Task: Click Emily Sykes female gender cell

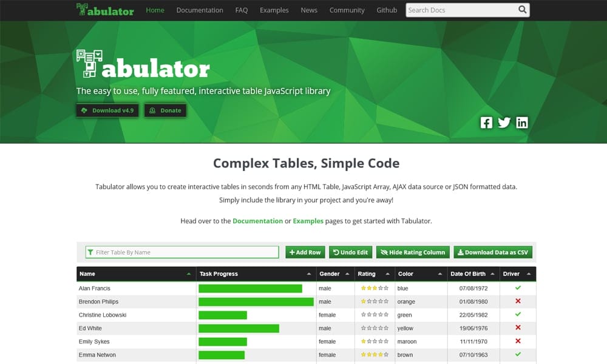Action: pos(335,342)
